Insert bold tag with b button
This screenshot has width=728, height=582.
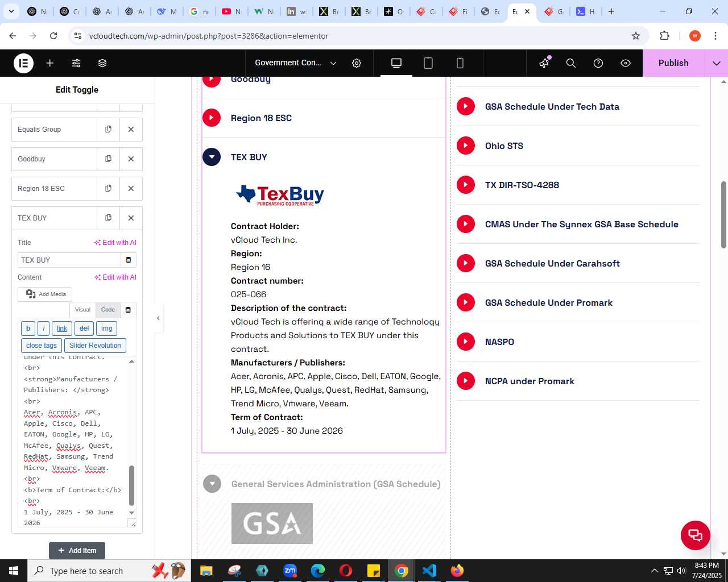coord(28,329)
